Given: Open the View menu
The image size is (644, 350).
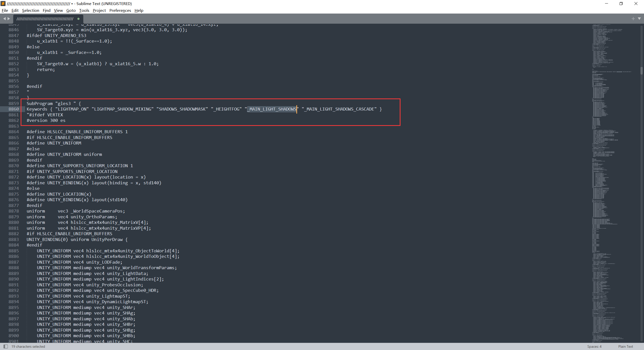Looking at the screenshot, I should [58, 10].
